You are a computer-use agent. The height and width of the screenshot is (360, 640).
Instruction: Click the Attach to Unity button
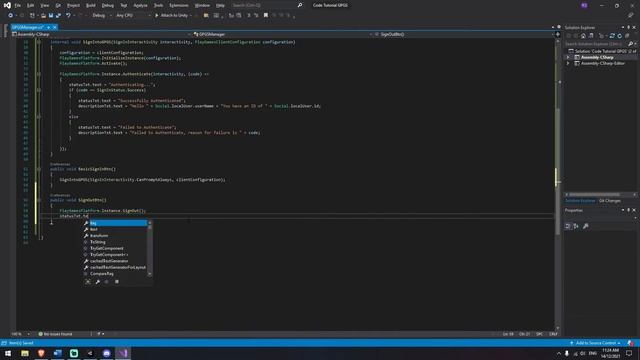tap(171, 16)
